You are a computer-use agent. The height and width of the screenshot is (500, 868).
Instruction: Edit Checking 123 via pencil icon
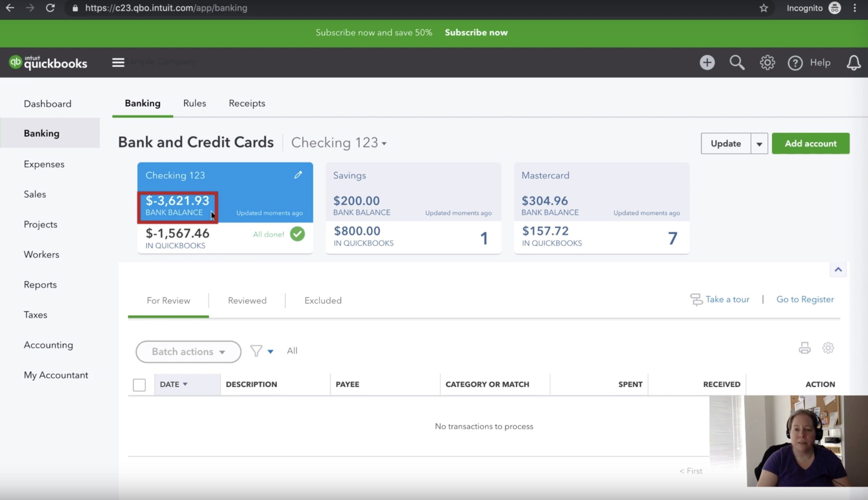click(x=298, y=175)
